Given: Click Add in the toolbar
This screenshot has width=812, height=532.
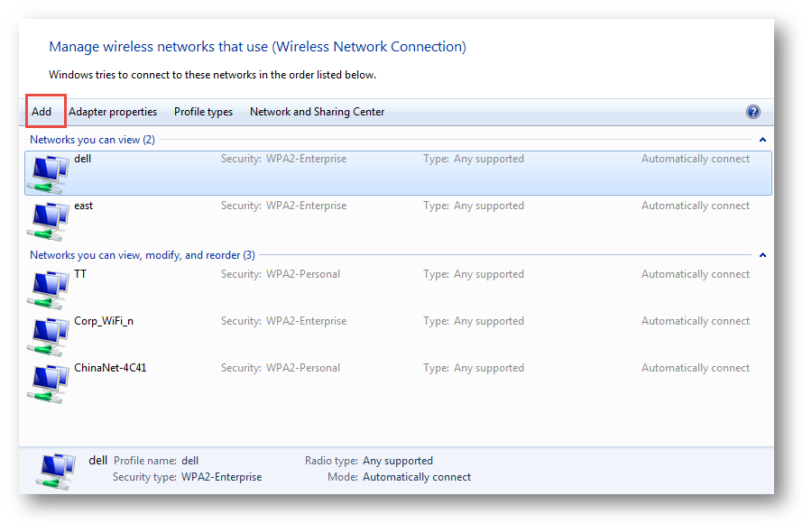Looking at the screenshot, I should point(42,112).
